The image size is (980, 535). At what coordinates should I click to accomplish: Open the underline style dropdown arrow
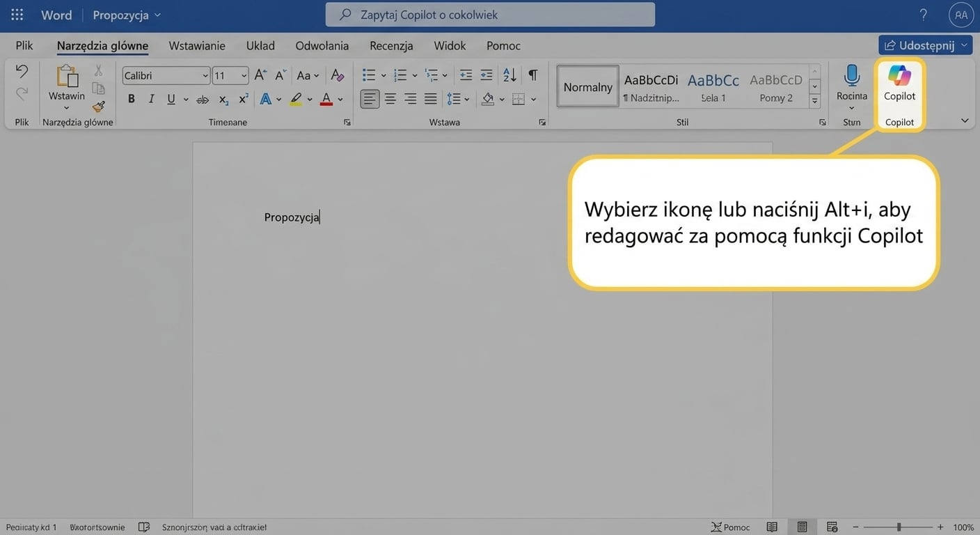point(186,100)
